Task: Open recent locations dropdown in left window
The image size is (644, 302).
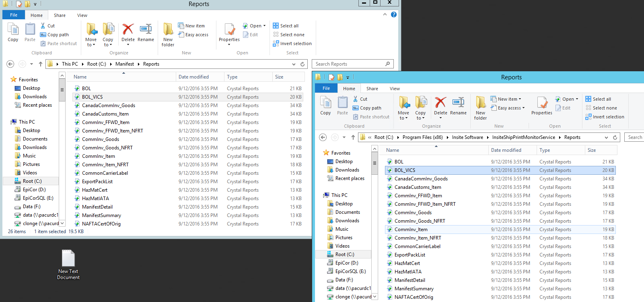Action: point(31,64)
